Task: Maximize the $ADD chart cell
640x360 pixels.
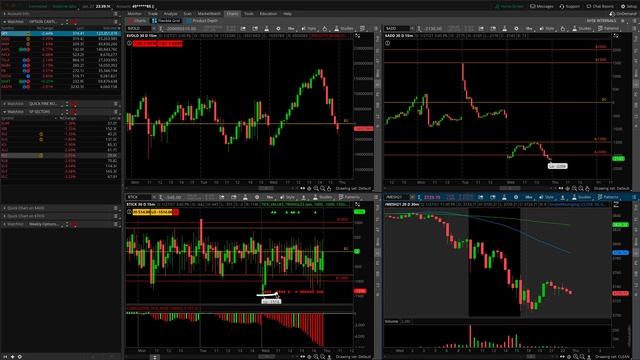Action: click(x=616, y=36)
